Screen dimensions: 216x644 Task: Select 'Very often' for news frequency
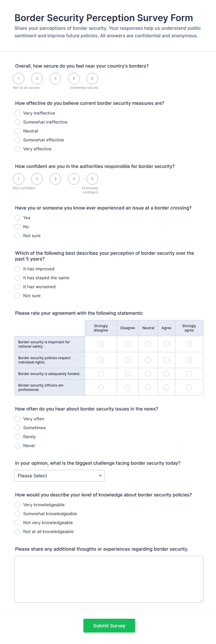(x=17, y=419)
